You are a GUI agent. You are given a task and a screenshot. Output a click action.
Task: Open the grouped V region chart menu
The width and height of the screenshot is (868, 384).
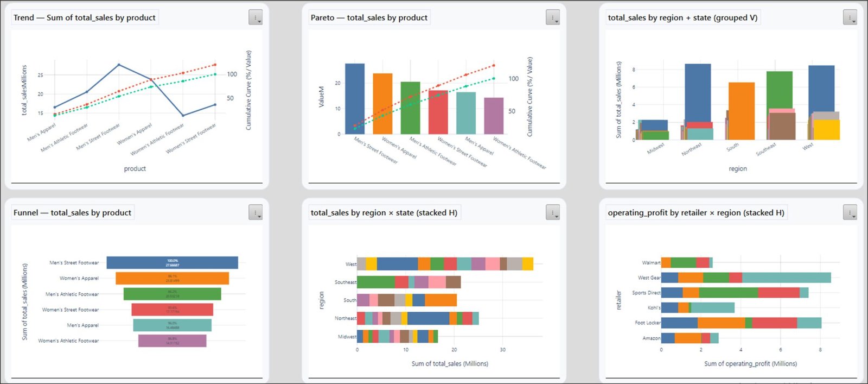pyautogui.click(x=850, y=17)
